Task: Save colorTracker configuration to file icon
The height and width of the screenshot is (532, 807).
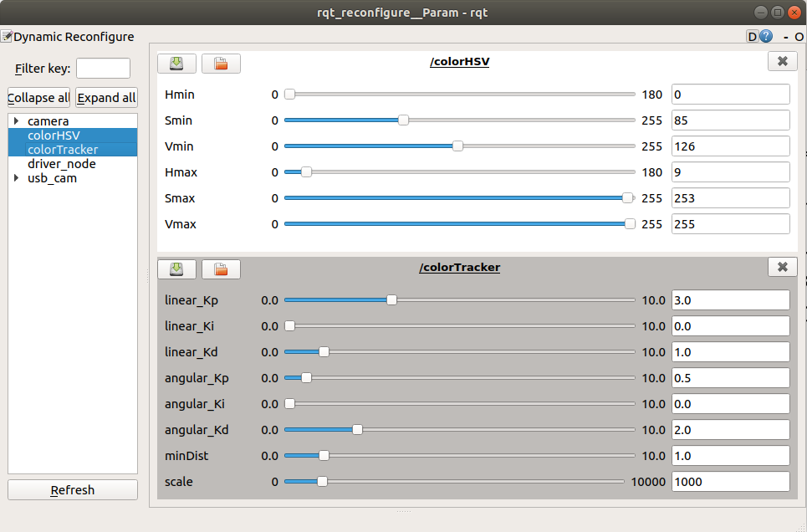Action: point(176,269)
